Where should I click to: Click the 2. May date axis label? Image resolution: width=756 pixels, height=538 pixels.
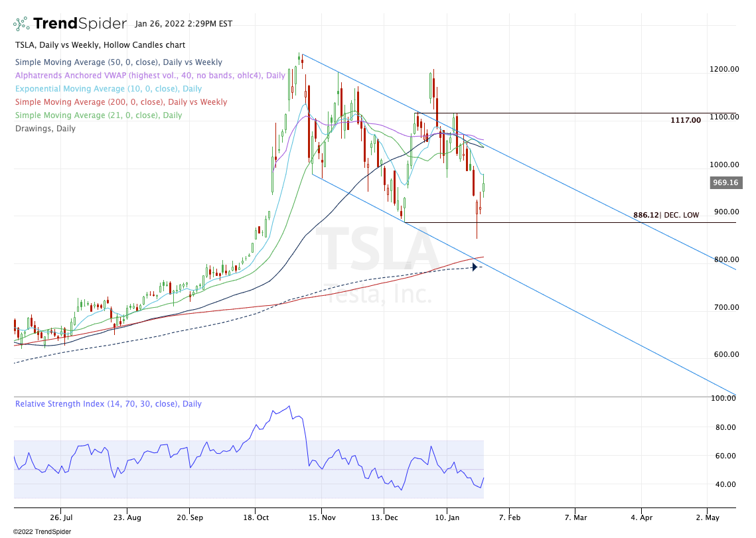pos(708,517)
